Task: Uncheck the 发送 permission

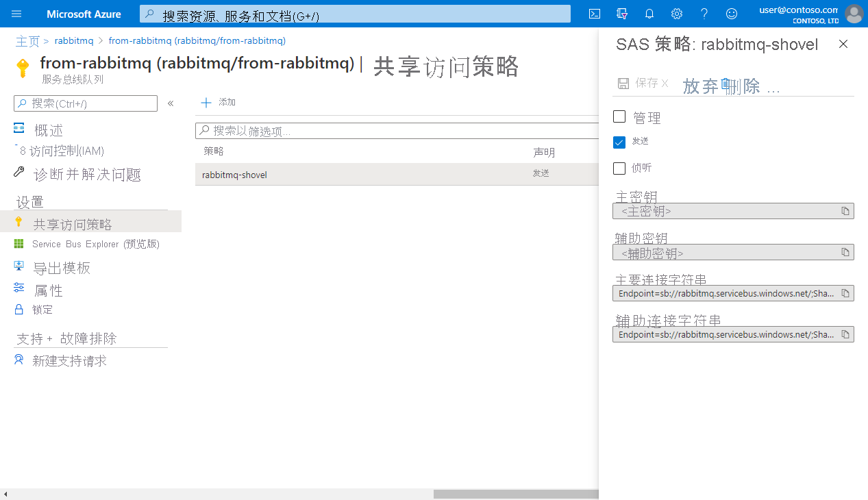Action: point(619,142)
